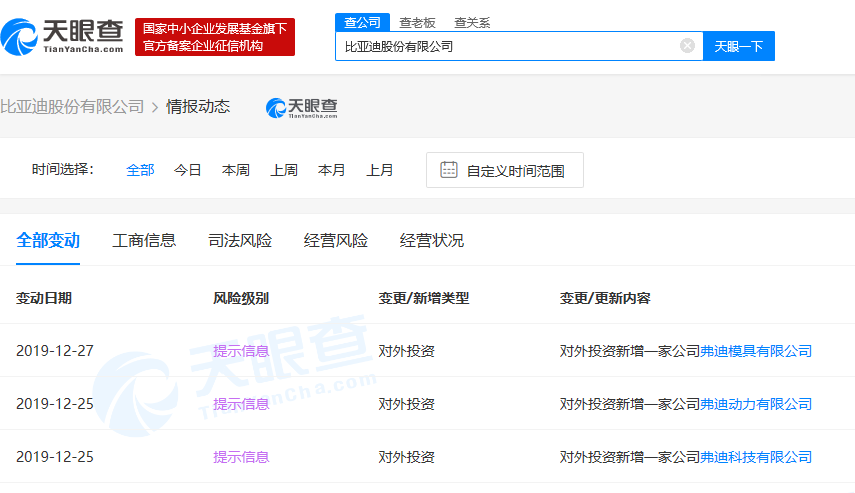Switch to the 查关系 search tab
855x493 pixels.
[472, 22]
